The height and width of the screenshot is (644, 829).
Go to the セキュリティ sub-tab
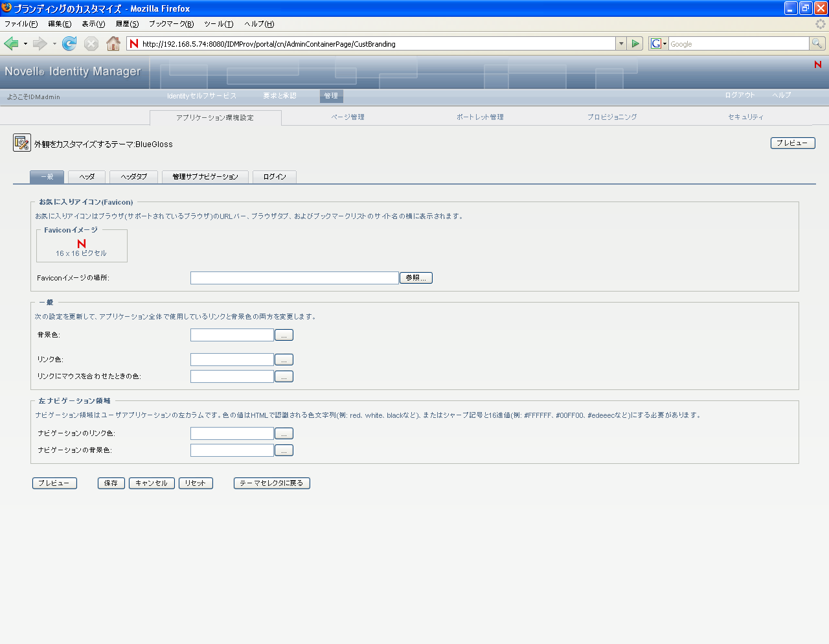pyautogui.click(x=745, y=117)
